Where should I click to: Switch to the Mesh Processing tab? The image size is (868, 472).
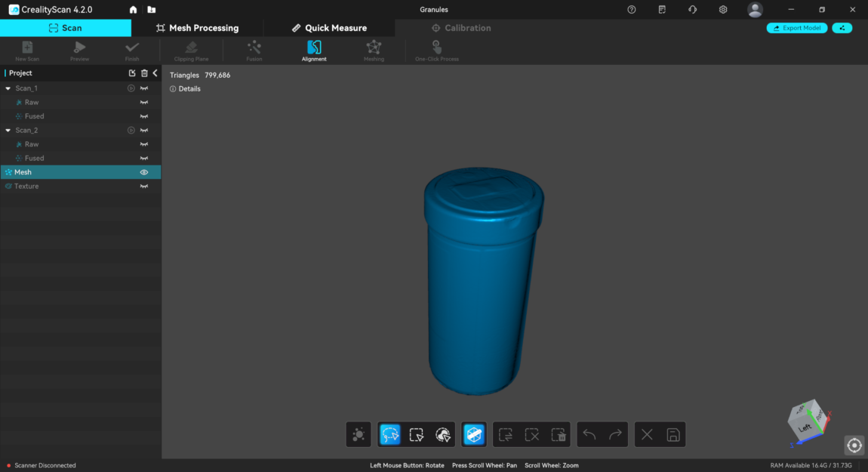[x=197, y=28]
